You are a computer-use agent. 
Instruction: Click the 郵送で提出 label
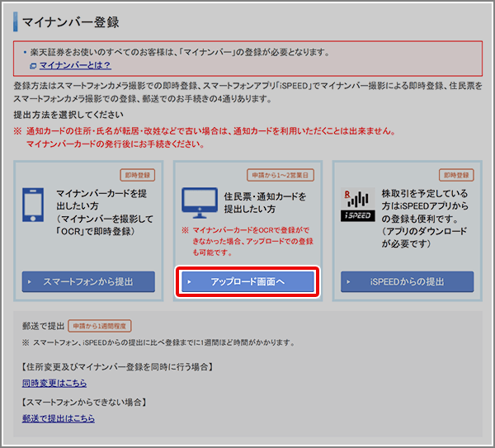tap(43, 326)
